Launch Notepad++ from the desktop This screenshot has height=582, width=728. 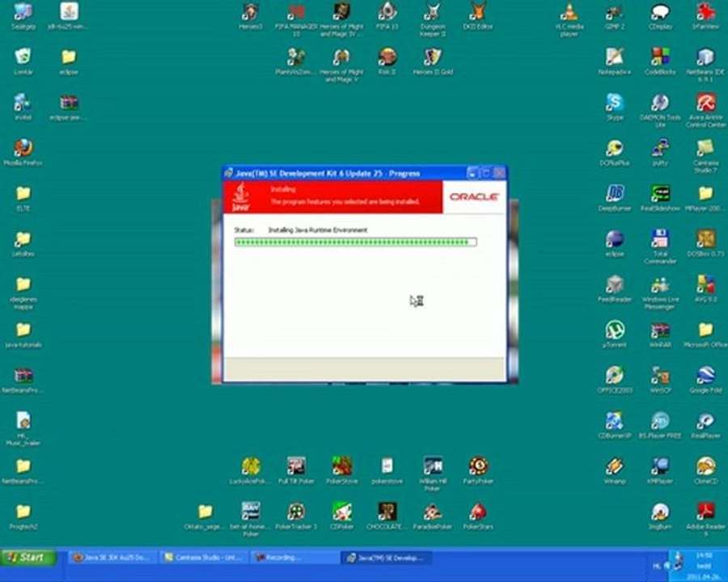614,61
